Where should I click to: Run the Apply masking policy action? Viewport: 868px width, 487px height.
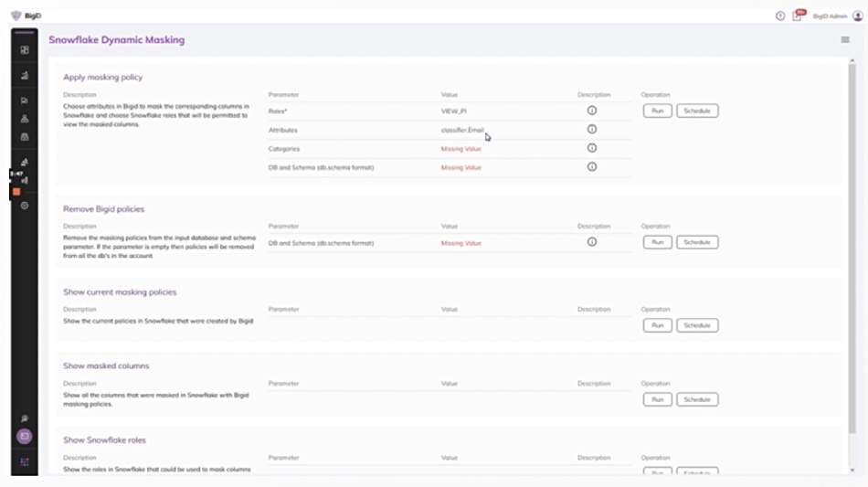click(x=657, y=111)
